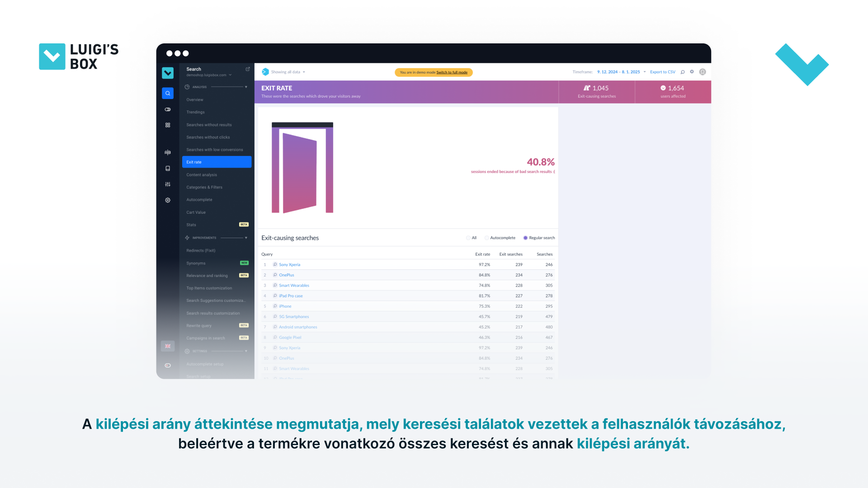Viewport: 868px width, 488px height.
Task: Select the Regular search radio button
Action: pos(525,238)
